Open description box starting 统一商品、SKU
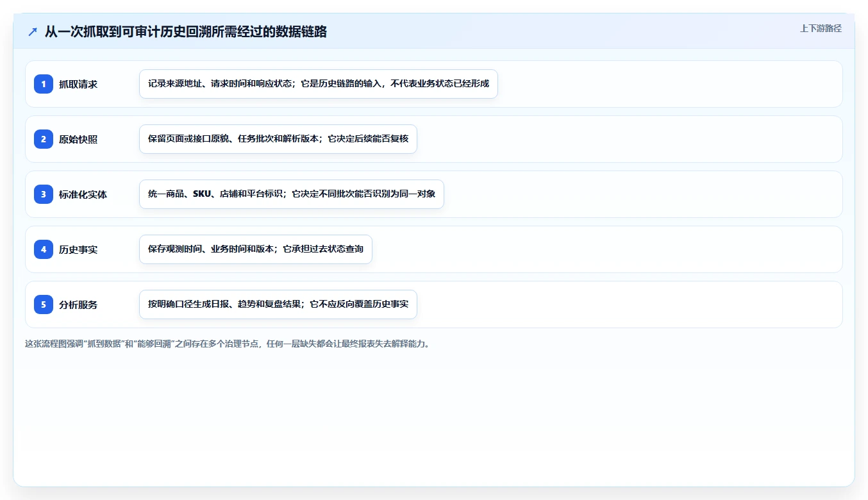868x500 pixels. (292, 194)
